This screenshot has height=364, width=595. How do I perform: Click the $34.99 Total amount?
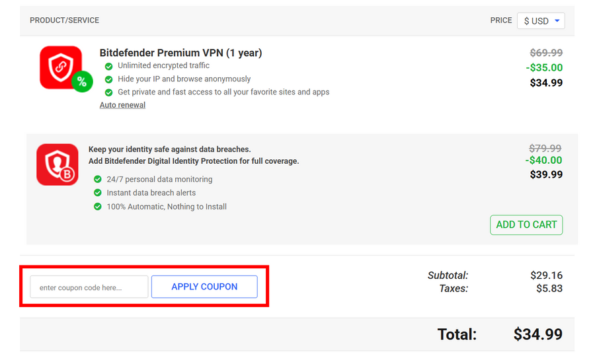(537, 334)
